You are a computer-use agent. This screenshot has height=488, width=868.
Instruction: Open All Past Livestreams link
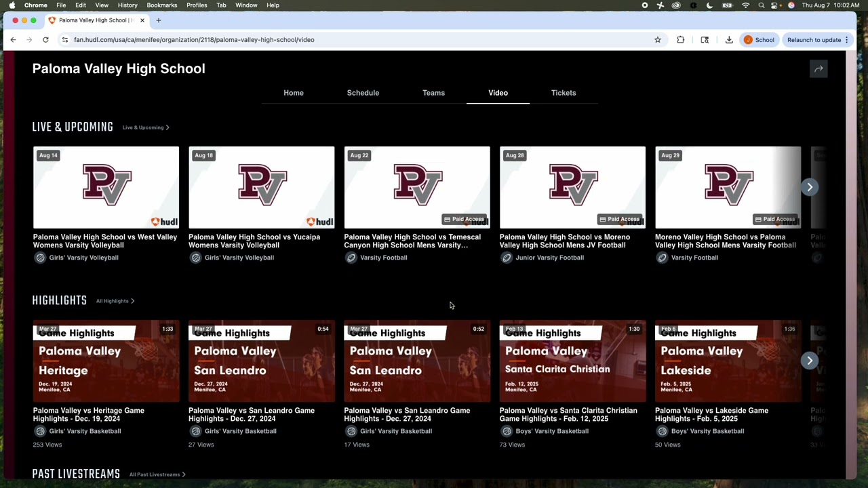[157, 474]
